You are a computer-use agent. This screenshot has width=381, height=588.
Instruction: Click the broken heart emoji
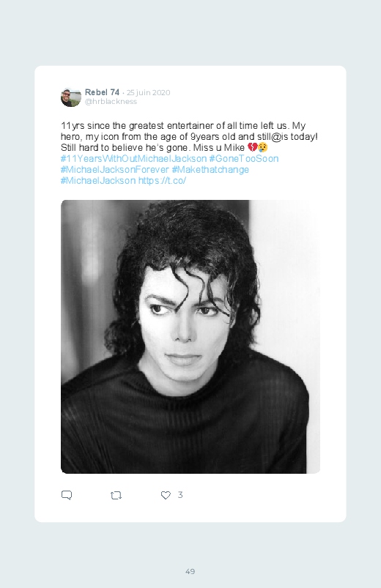click(x=252, y=148)
